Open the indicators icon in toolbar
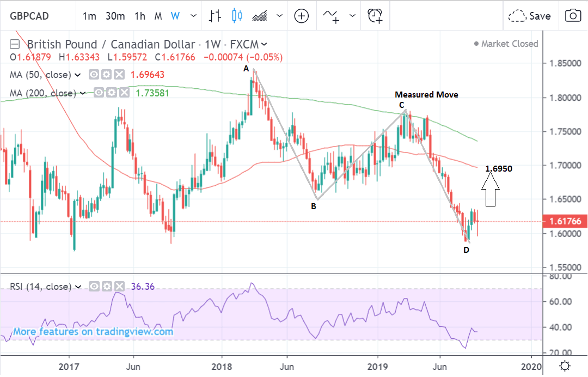This screenshot has height=377, width=588. click(x=332, y=16)
